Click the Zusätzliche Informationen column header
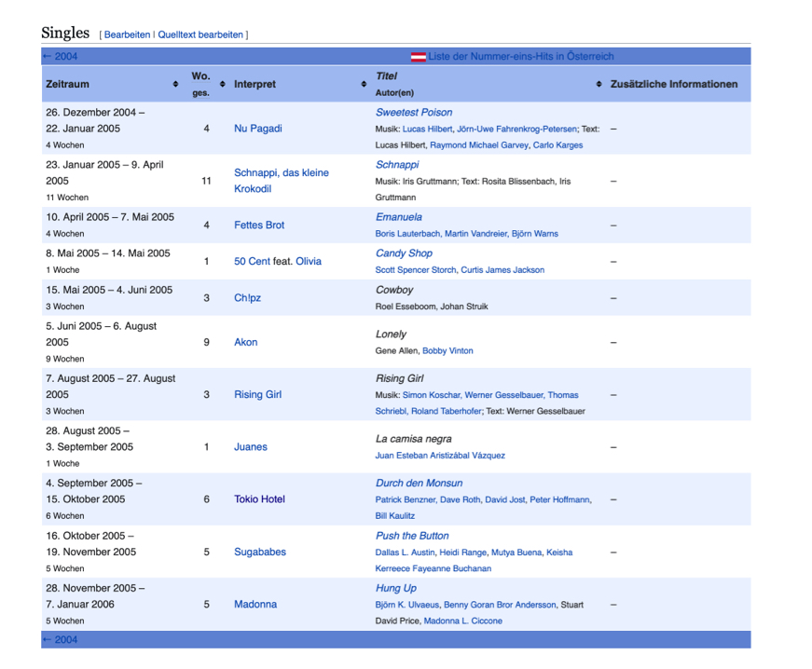 (x=673, y=85)
